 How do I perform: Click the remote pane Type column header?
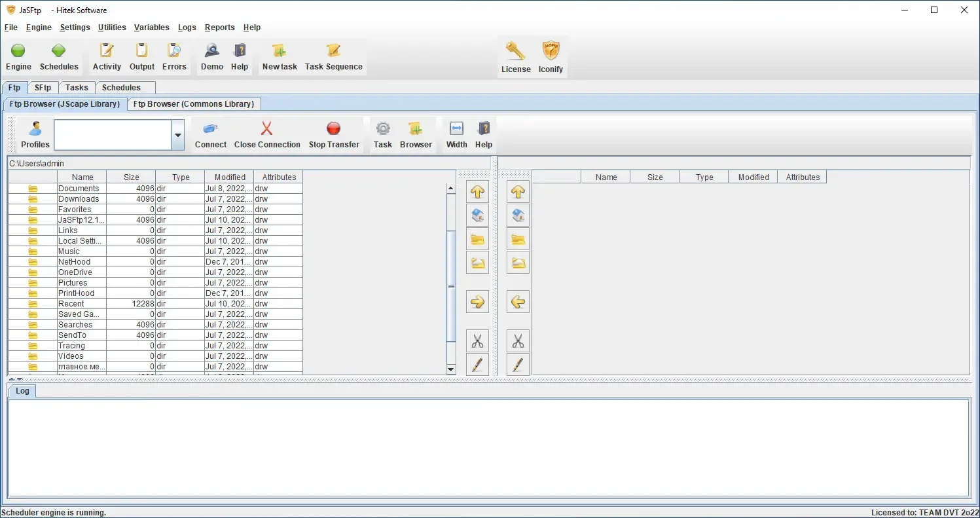point(704,177)
